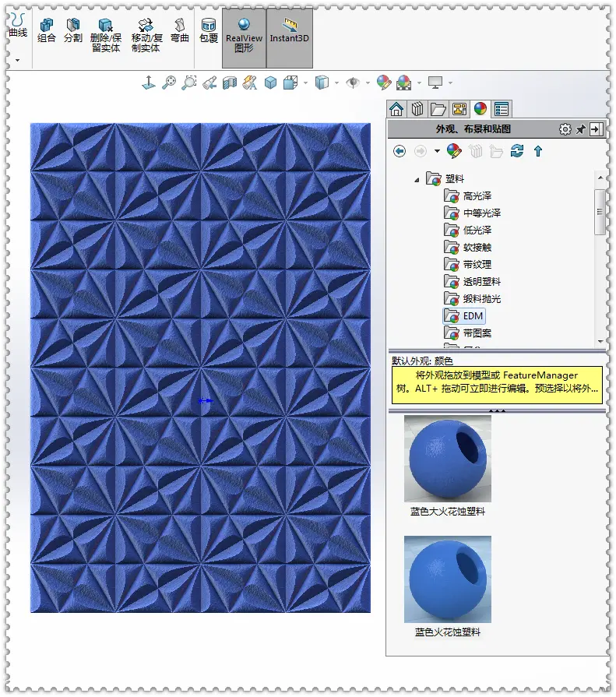Go forward in the appearances browser
Viewport: 616px width, 697px height.
tap(421, 152)
